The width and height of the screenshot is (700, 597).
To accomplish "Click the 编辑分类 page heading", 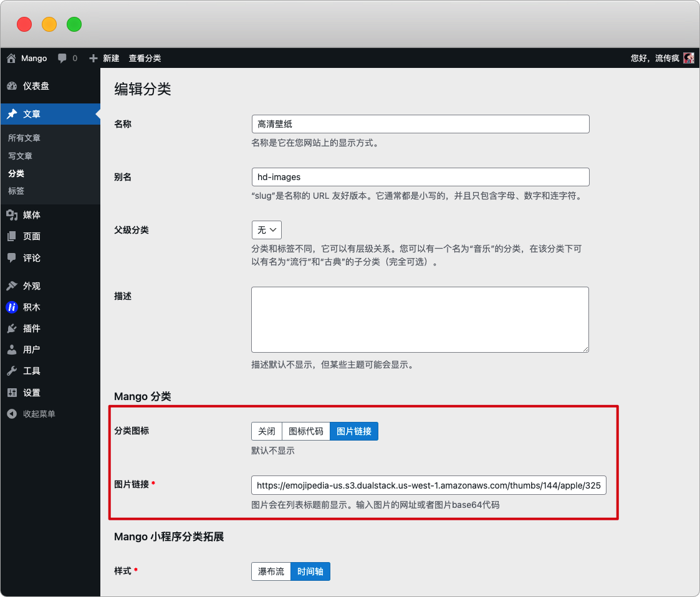I will pos(142,89).
